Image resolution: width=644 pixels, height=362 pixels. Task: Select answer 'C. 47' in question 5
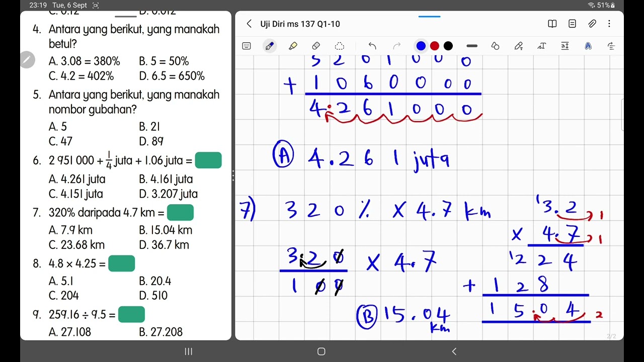coord(60,142)
